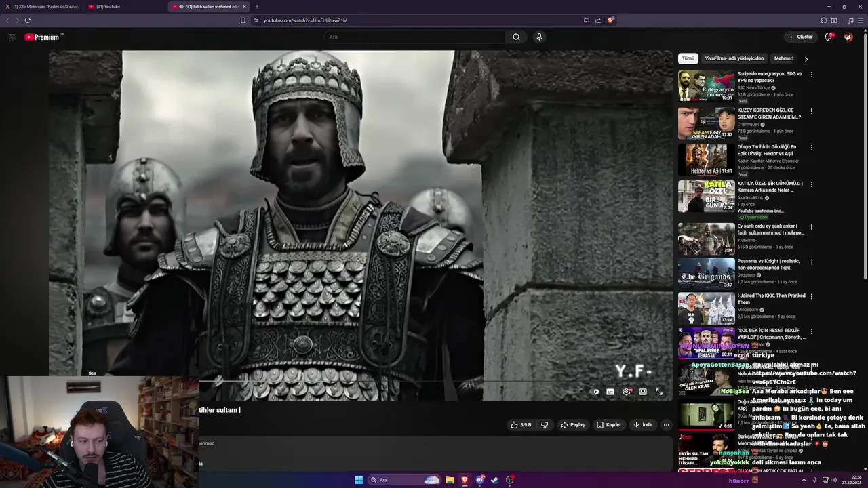Open options for the I Joined The KKK video
The width and height of the screenshot is (868, 488).
[811, 296]
